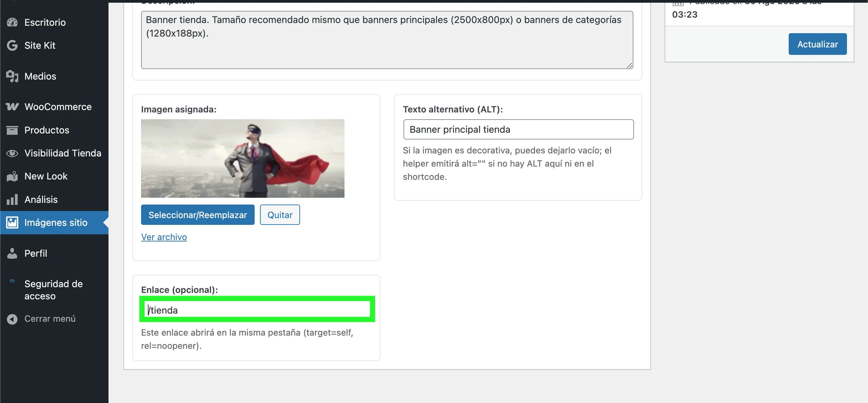Select the Imágenes sitio picture icon
The height and width of the screenshot is (403, 868).
pyautogui.click(x=12, y=222)
